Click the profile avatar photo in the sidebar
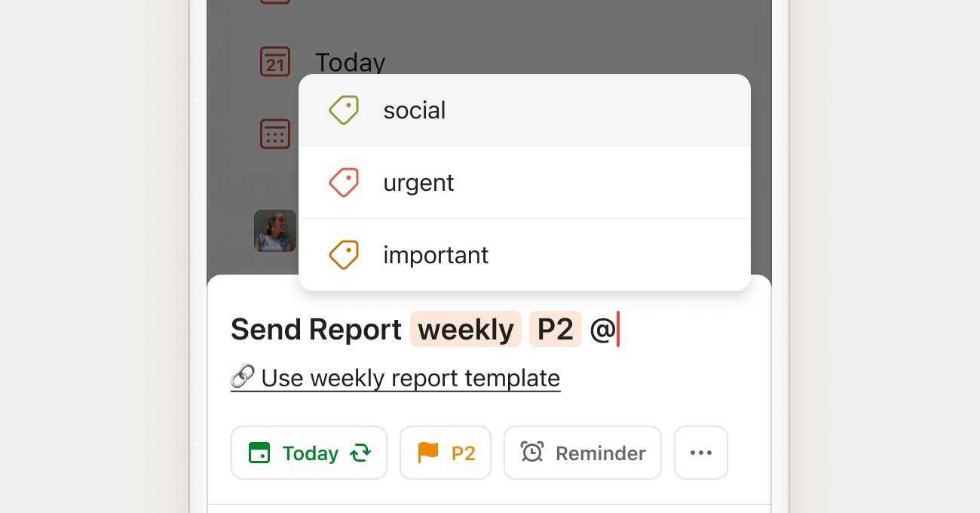The width and height of the screenshot is (980, 513). pos(275,231)
